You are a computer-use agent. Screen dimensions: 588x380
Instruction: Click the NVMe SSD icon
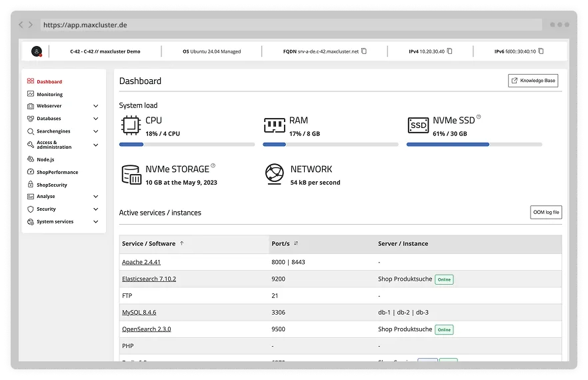click(418, 125)
